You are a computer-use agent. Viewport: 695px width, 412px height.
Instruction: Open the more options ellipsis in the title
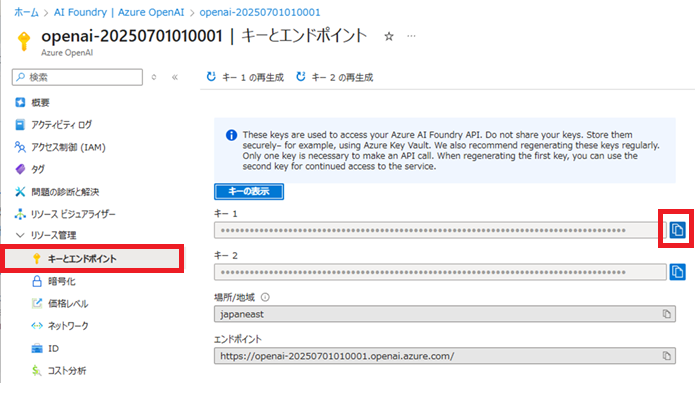pos(411,36)
